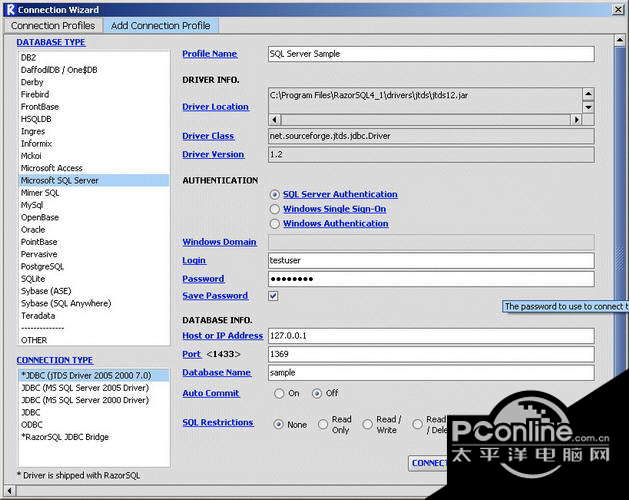Pick Firebird from the database list
This screenshot has height=500, width=629.
point(94,94)
